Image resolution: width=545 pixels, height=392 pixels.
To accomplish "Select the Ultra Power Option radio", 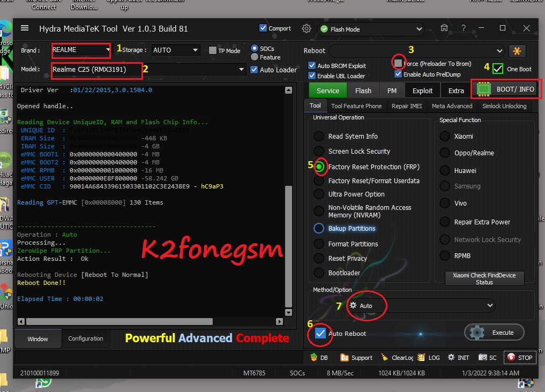I will tap(319, 194).
